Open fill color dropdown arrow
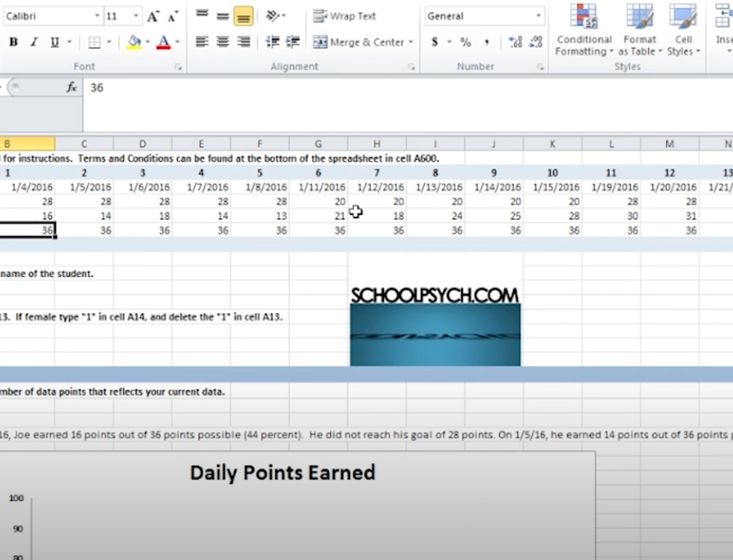 [147, 42]
